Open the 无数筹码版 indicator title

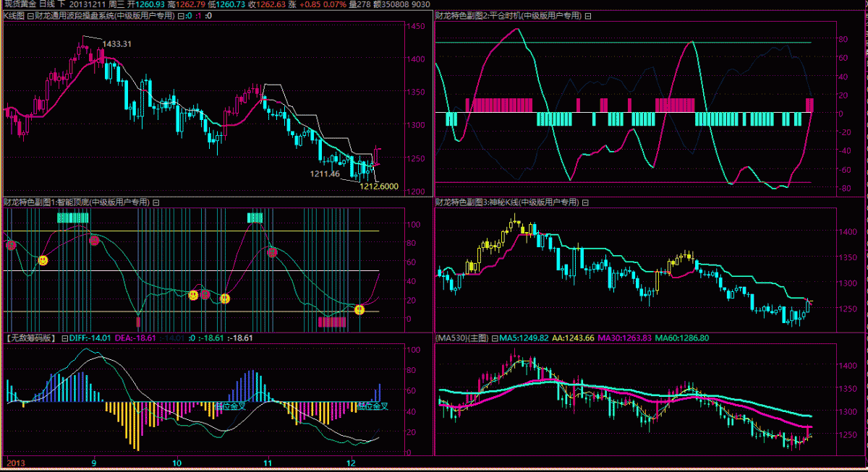[x=30, y=338]
